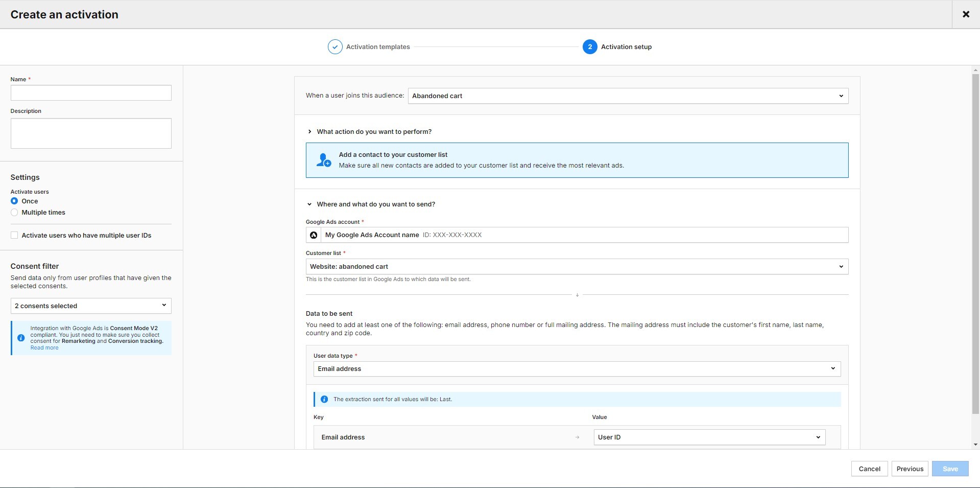This screenshot has width=980, height=488.
Task: Click the down arrow below the customer list section
Action: click(x=577, y=295)
